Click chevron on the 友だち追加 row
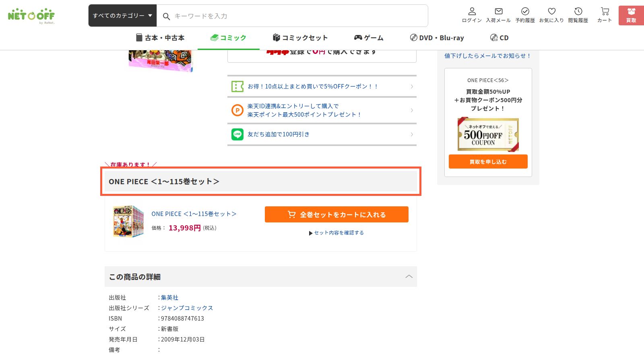This screenshot has width=644, height=362. point(411,134)
